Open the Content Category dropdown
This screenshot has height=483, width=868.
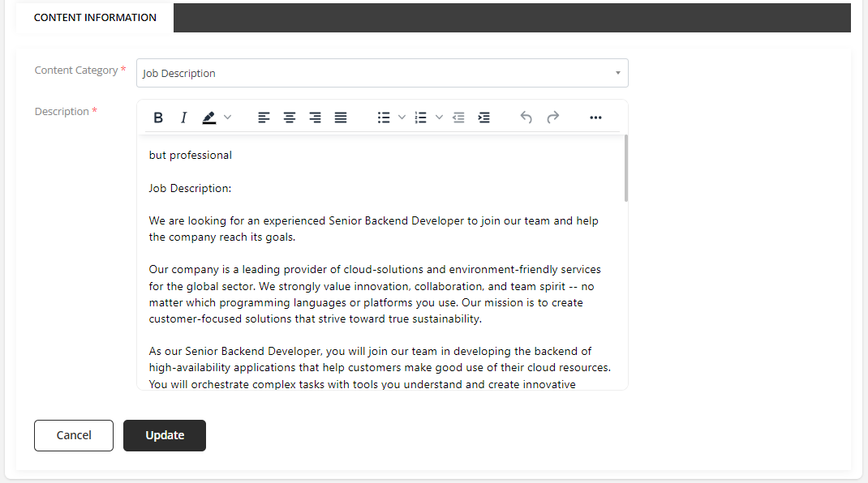click(382, 73)
